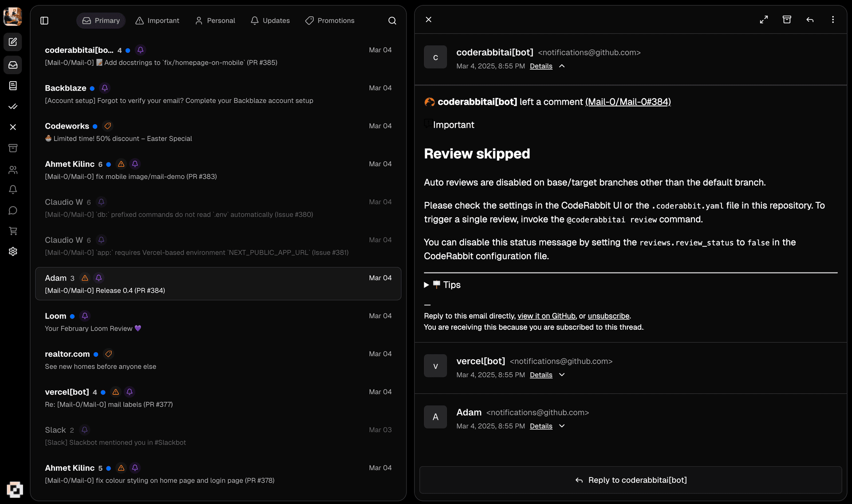
Task: Open the Inbox from the sidebar
Action: (x=13, y=65)
